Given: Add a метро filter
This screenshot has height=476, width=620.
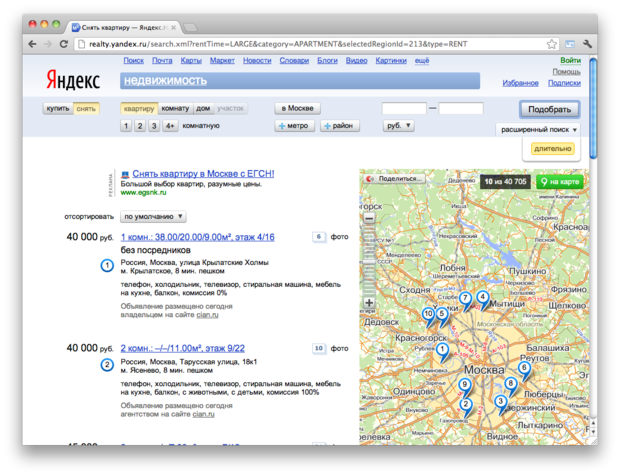Looking at the screenshot, I should 294,126.
